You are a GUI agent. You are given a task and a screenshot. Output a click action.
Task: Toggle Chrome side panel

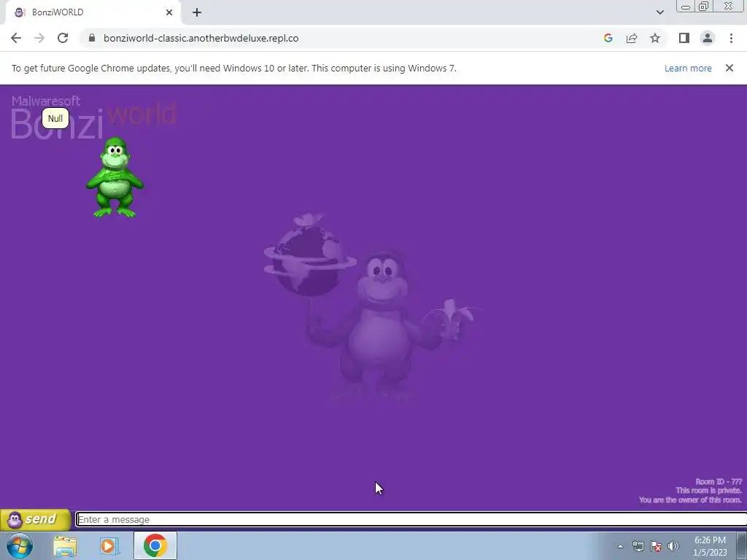684,38
